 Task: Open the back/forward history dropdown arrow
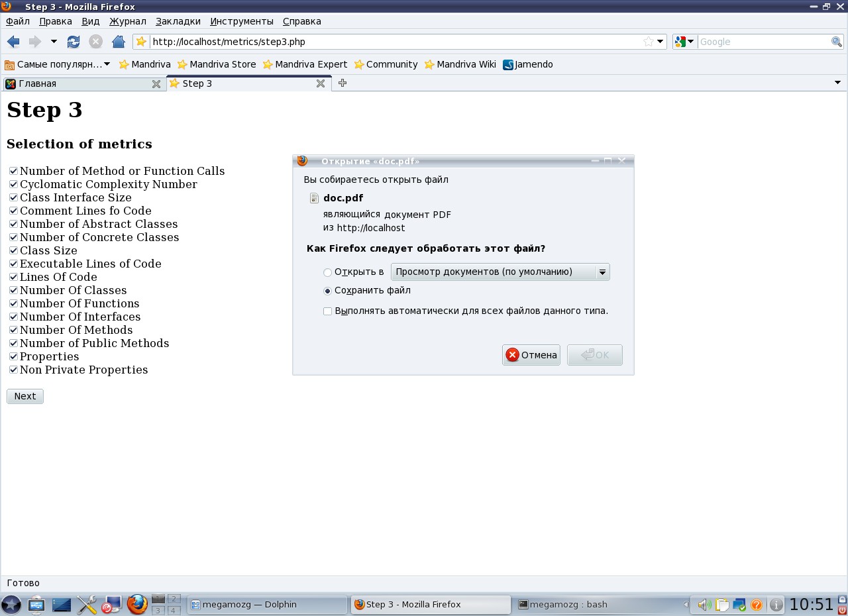point(54,42)
